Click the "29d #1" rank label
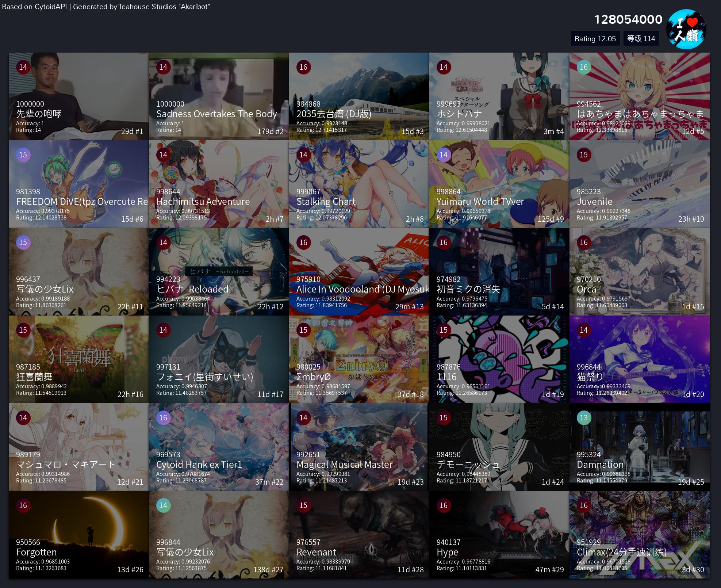721x588 pixels. click(132, 131)
